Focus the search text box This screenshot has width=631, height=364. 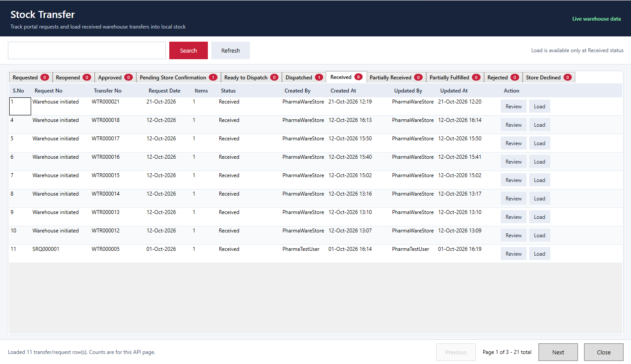(87, 50)
